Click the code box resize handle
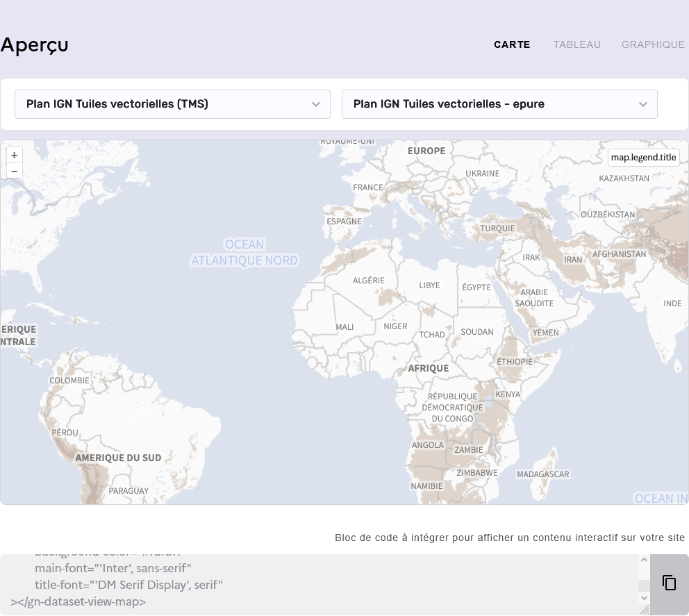 [x=644, y=609]
